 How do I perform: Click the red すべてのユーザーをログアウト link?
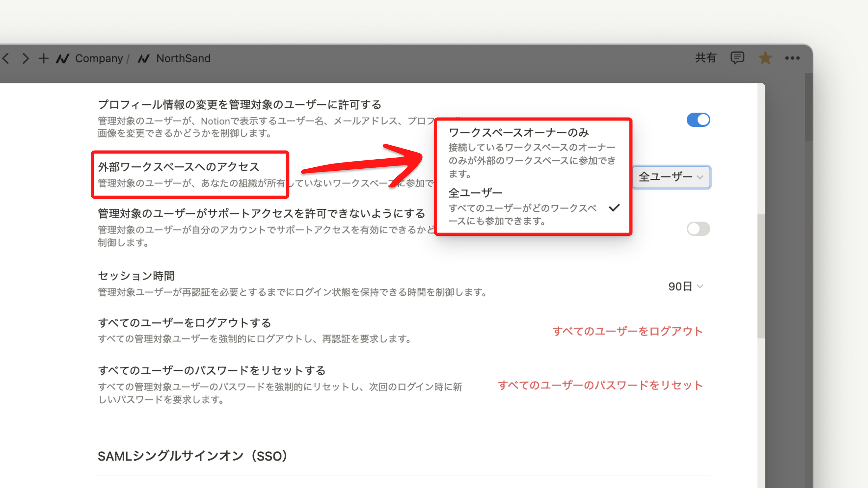[x=627, y=331]
